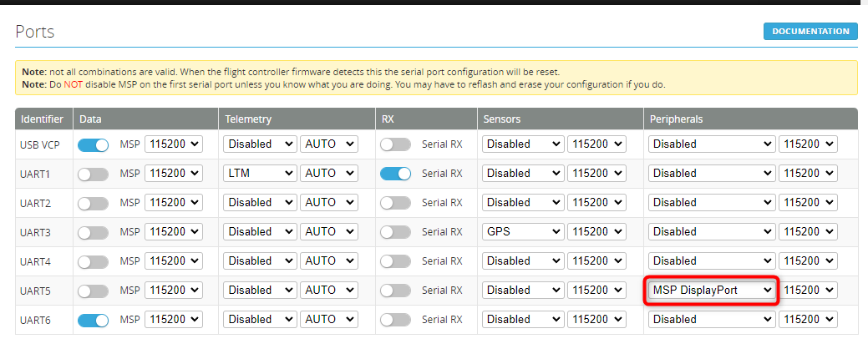Open UART4 telemetry Disabled dropdown
This screenshot has height=349, width=868.
(260, 260)
